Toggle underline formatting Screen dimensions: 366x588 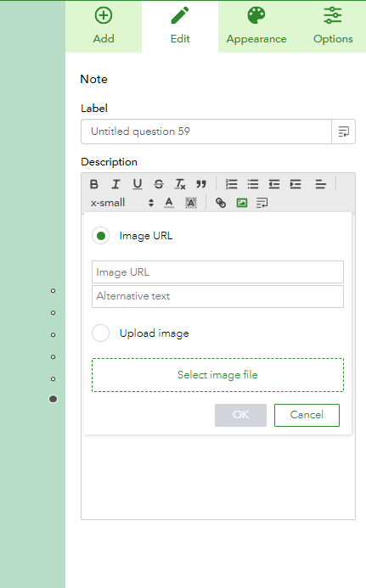(138, 184)
